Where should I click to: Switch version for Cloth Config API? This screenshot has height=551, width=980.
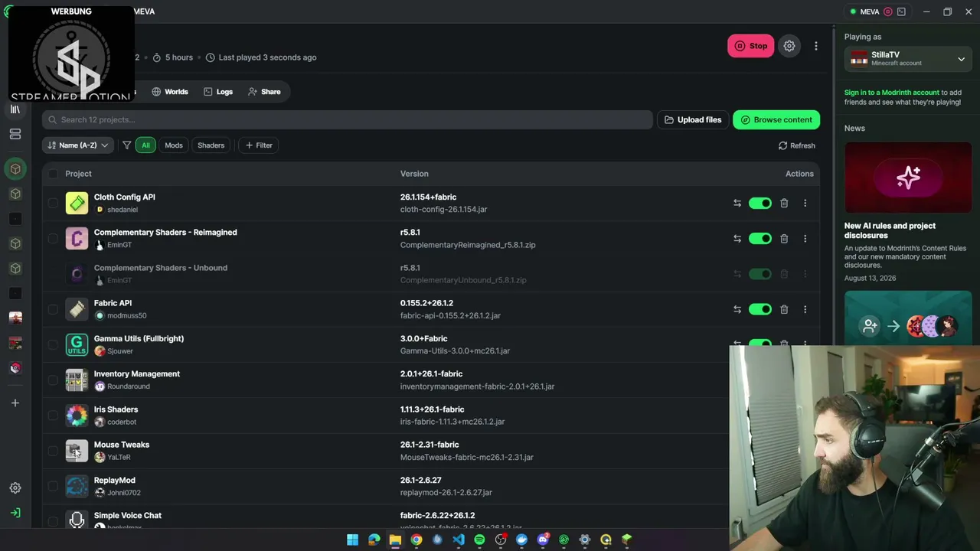coord(737,203)
